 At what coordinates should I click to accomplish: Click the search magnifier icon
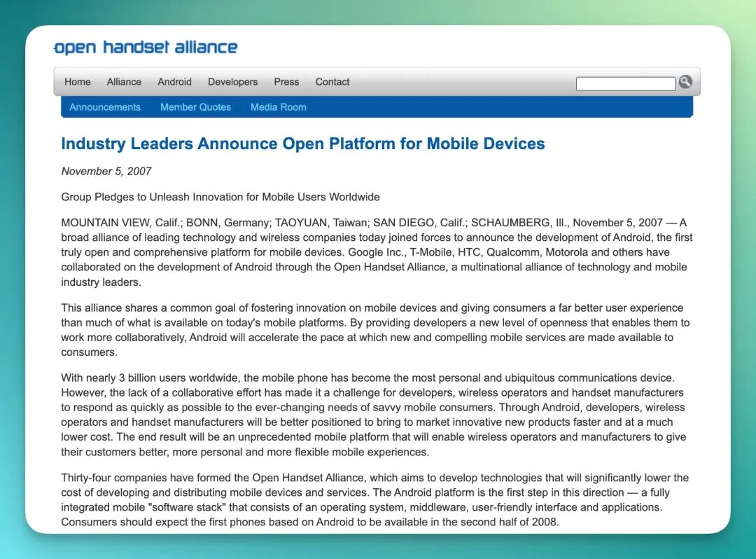point(685,82)
